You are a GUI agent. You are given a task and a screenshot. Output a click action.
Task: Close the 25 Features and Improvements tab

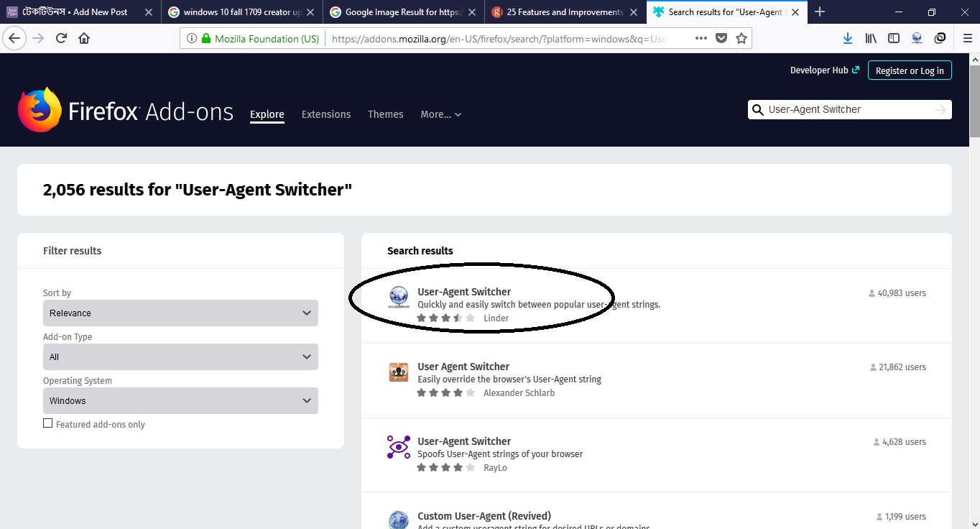[633, 12]
